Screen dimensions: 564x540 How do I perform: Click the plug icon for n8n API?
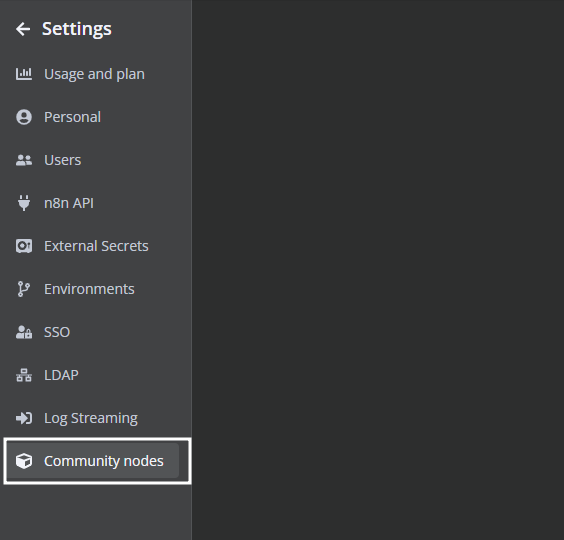click(24, 203)
